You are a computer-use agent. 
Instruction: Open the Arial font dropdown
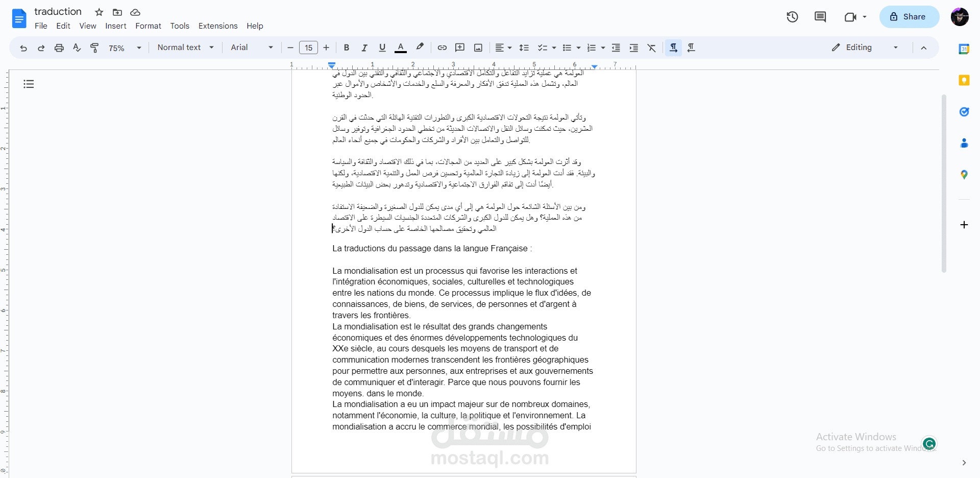[252, 47]
